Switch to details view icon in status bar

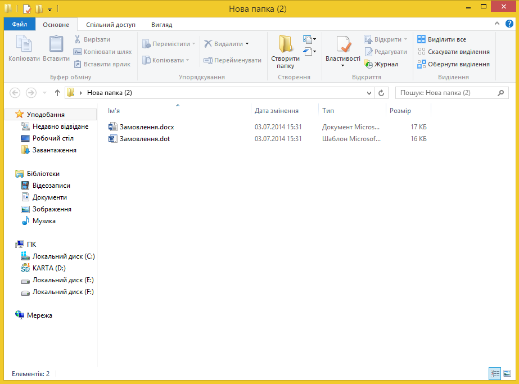coord(494,373)
